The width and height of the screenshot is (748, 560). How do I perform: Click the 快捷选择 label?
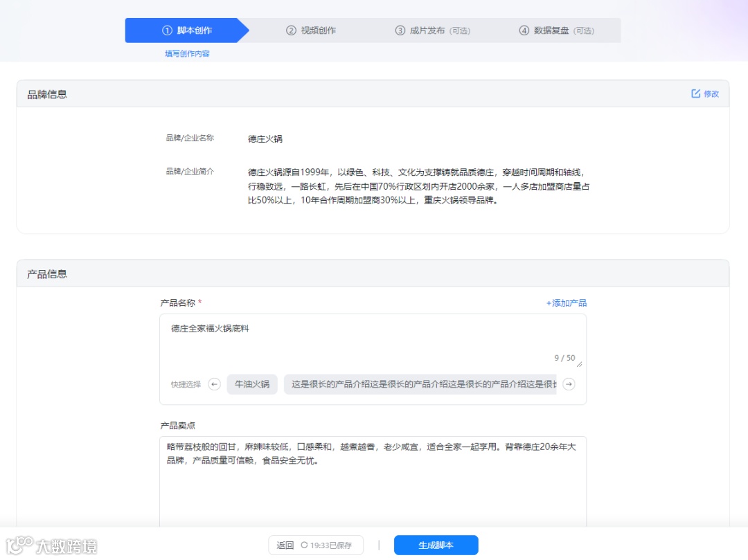186,384
